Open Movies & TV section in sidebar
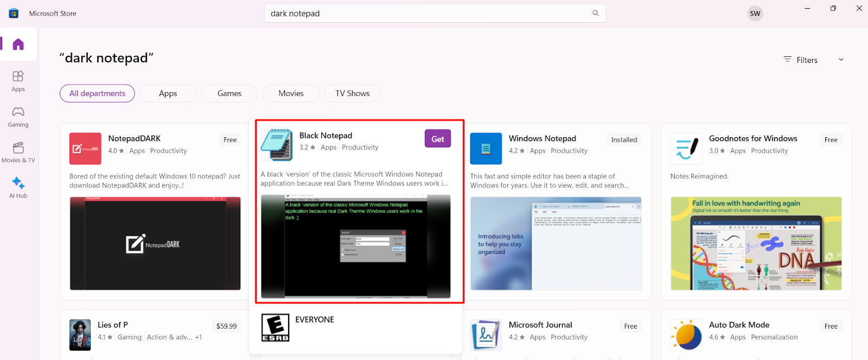The width and height of the screenshot is (868, 360). click(18, 152)
